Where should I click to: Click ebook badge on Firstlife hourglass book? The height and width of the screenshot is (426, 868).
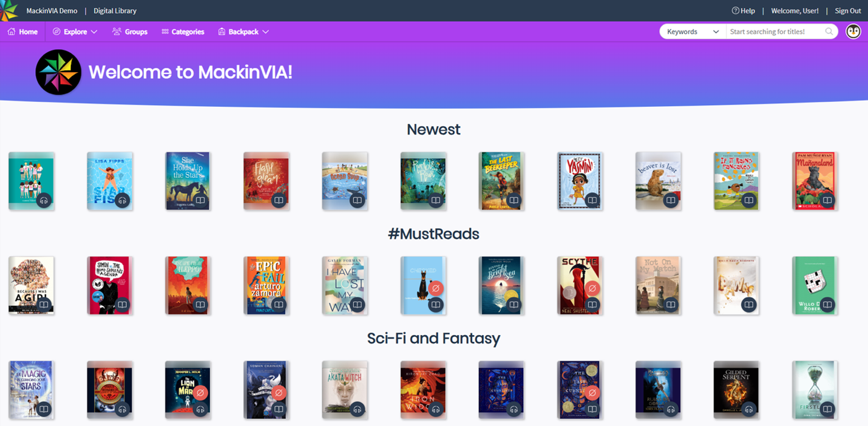click(x=827, y=409)
